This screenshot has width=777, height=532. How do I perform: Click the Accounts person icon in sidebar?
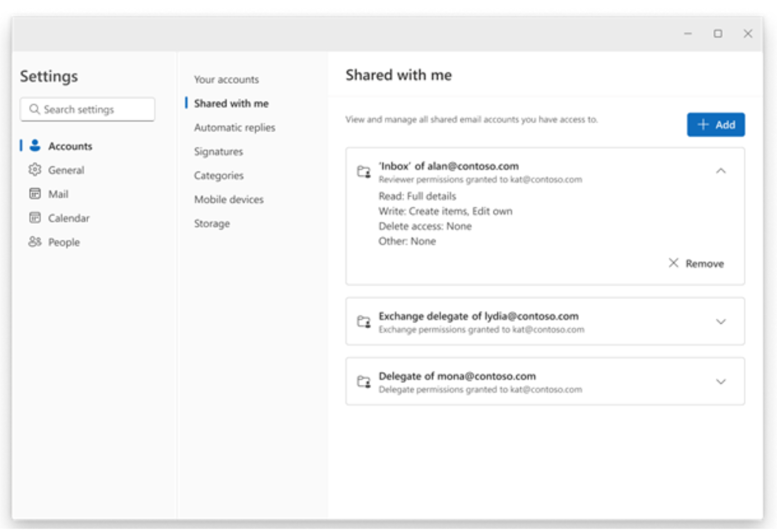(35, 145)
